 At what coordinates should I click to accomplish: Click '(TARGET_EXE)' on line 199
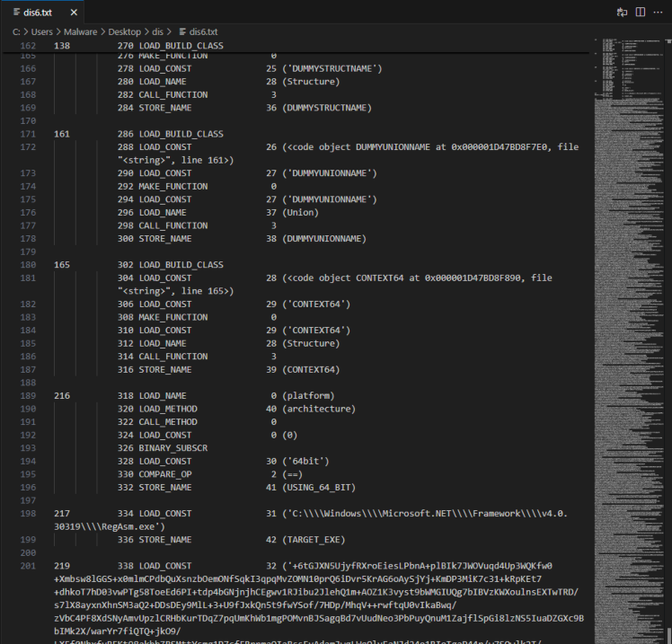point(314,540)
